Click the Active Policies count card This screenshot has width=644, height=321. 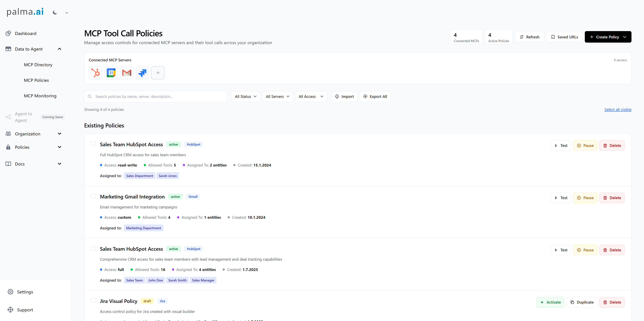pos(499,37)
